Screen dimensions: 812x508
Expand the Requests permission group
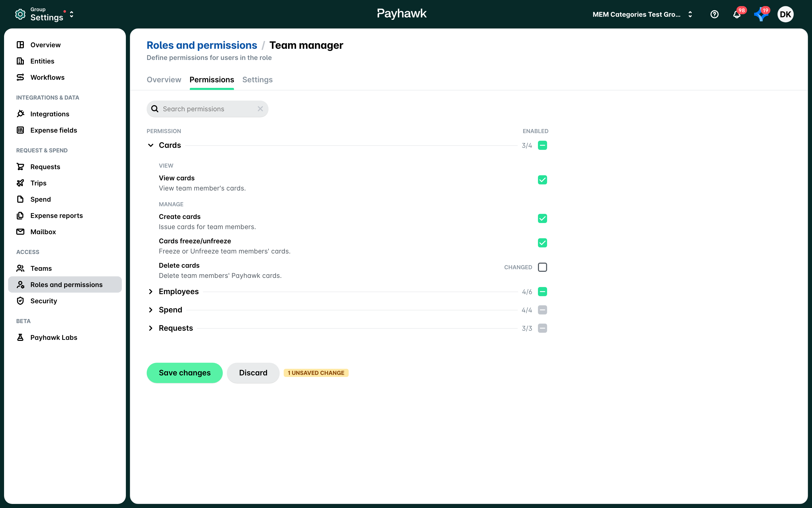click(x=151, y=328)
